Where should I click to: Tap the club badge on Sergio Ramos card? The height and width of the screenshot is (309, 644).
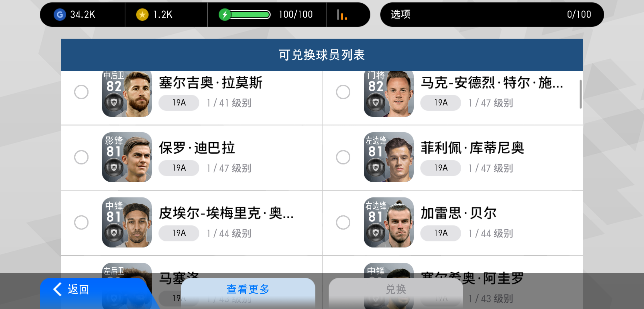[x=114, y=102]
